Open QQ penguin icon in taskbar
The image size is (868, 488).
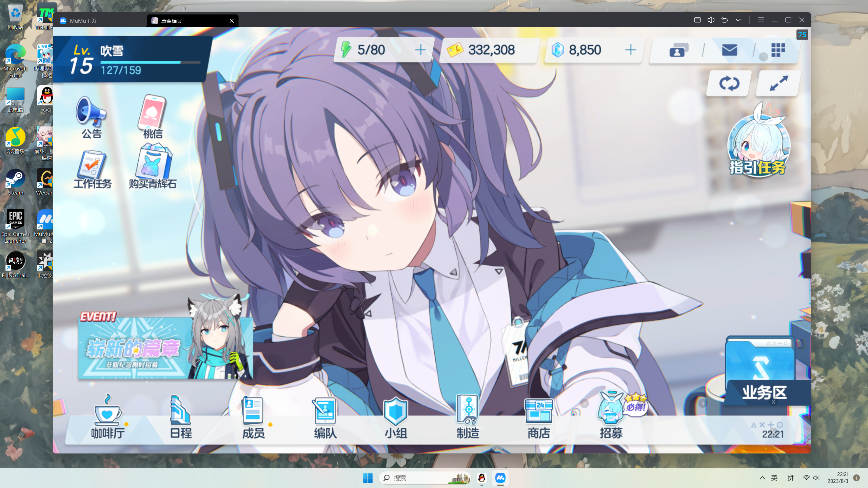coord(482,478)
